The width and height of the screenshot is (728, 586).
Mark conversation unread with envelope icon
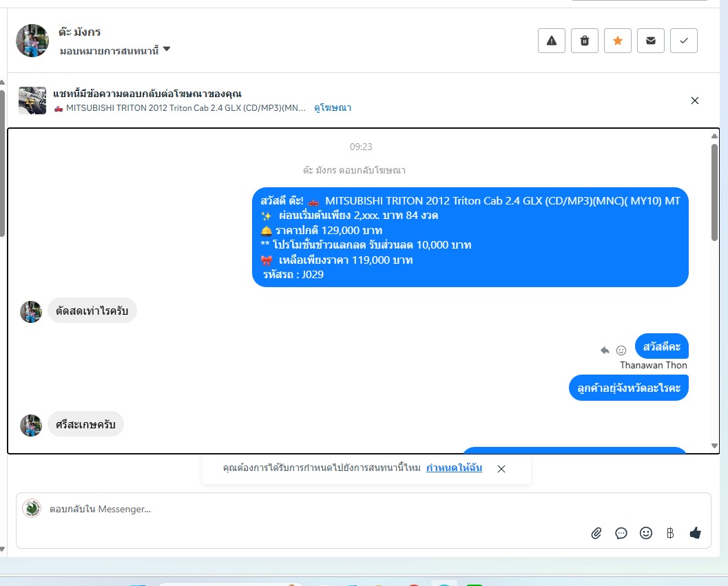tap(650, 41)
